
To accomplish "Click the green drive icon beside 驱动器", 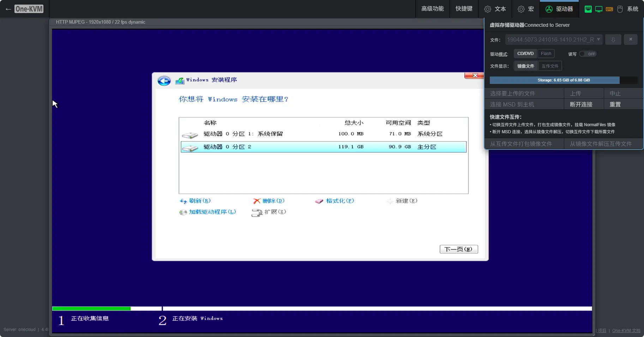I will point(549,9).
